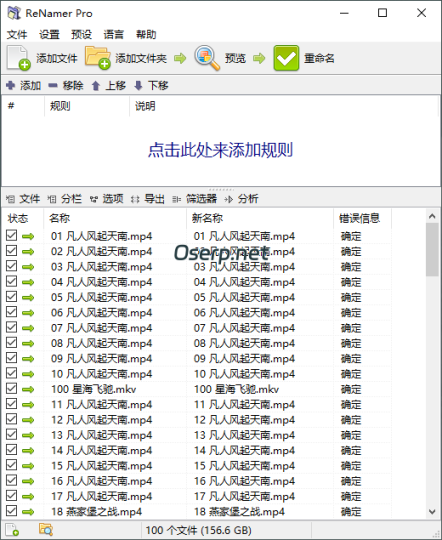This screenshot has height=540, width=442.
Task: Click the Statement (说明) column header
Action: click(284, 106)
